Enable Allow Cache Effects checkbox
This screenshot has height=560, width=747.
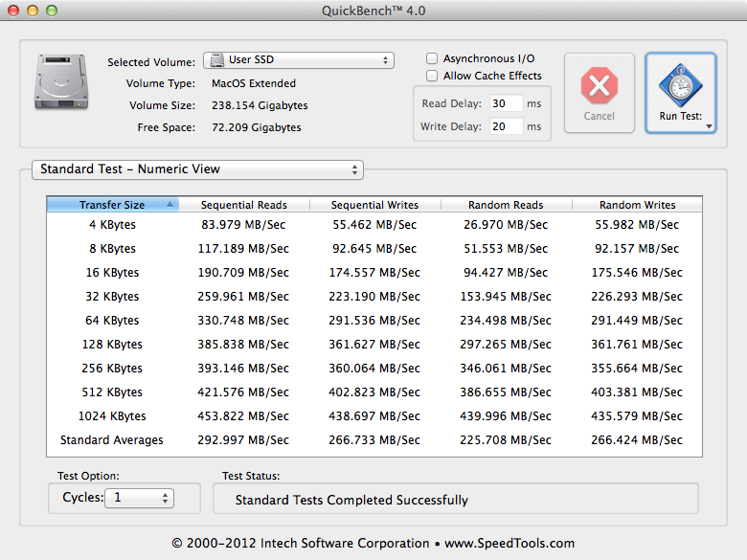(x=432, y=76)
